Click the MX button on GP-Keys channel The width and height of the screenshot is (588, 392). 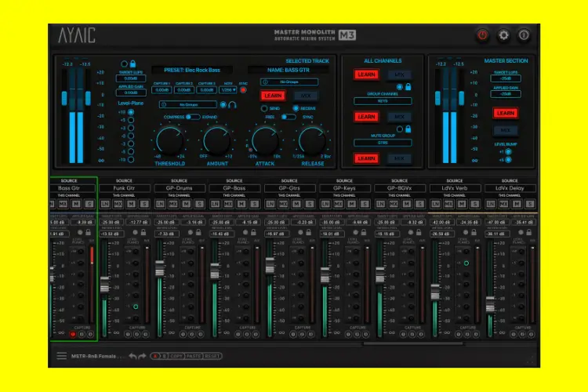pyautogui.click(x=339, y=204)
